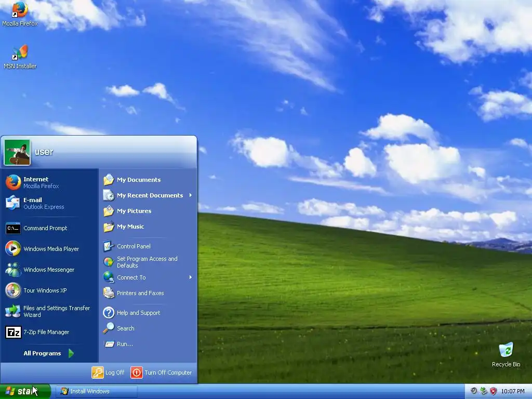Click the leftmost grey system tray icon

(x=474, y=391)
